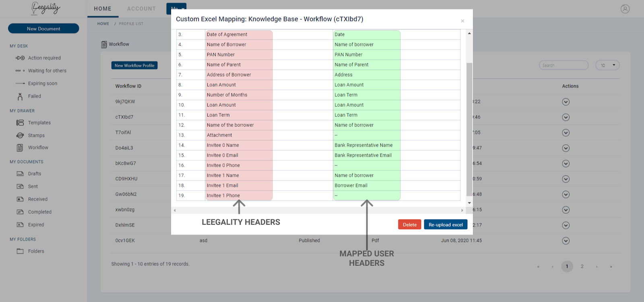Click the Workflow sidebar icon
Screen dimensions: 644x302
(x=20, y=148)
